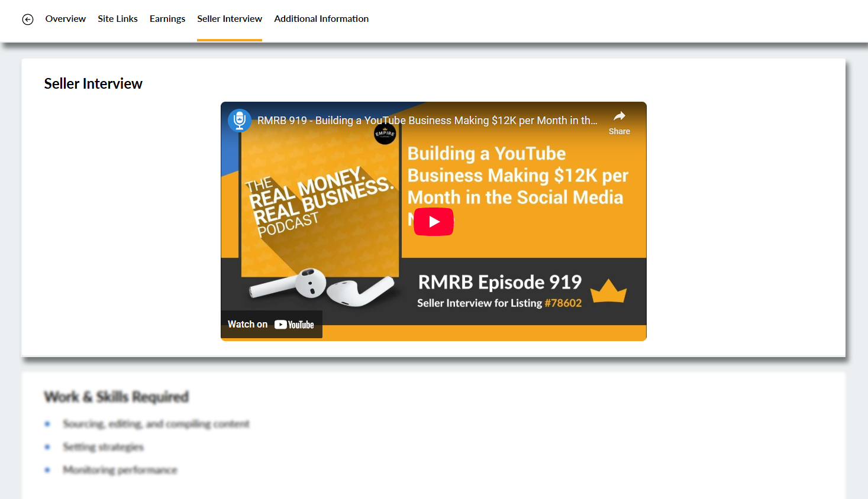Screen dimensions: 868x499
Task: Switch to the Site Links tab
Action: click(118, 19)
